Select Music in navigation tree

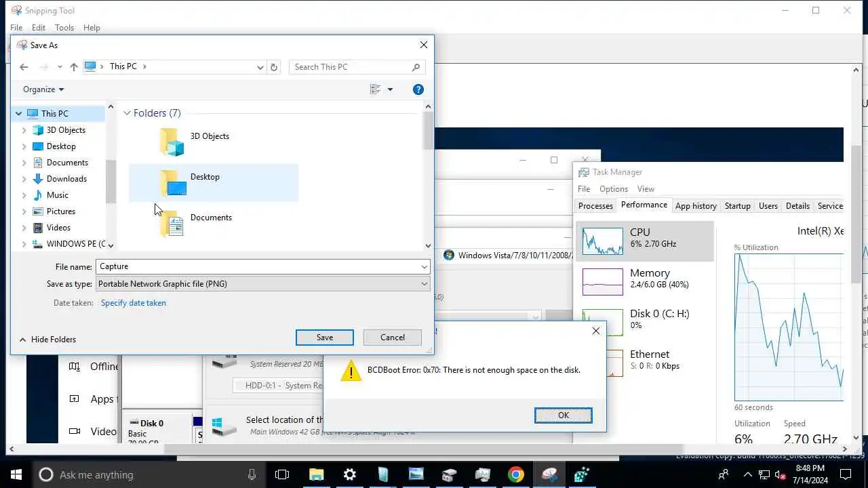tap(58, 195)
